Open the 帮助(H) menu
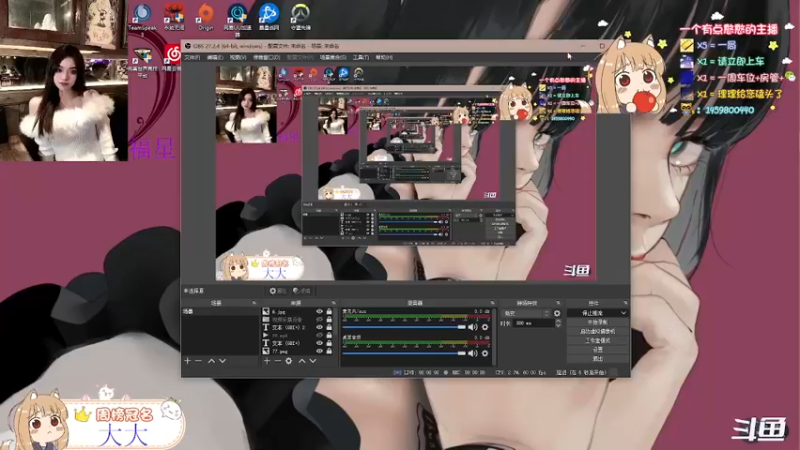The image size is (800, 450). point(384,58)
